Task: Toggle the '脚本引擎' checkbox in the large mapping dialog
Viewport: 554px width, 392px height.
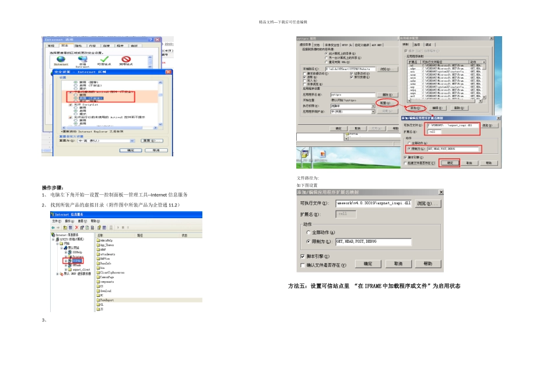Action: click(303, 256)
